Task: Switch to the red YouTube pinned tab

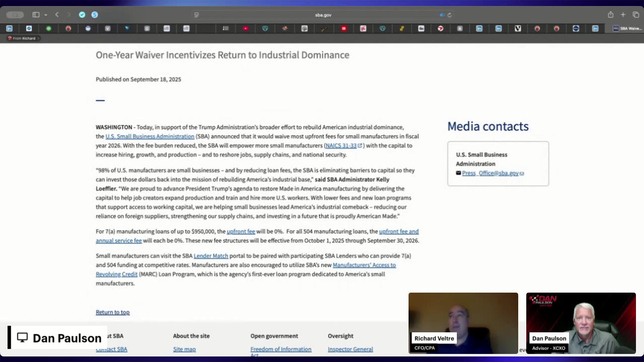Action: coord(246,29)
